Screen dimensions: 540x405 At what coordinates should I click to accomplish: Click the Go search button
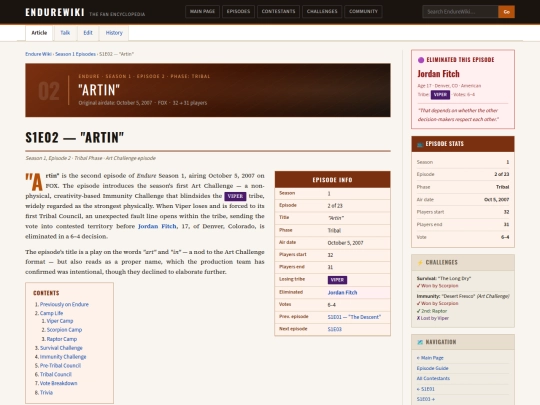(x=506, y=12)
